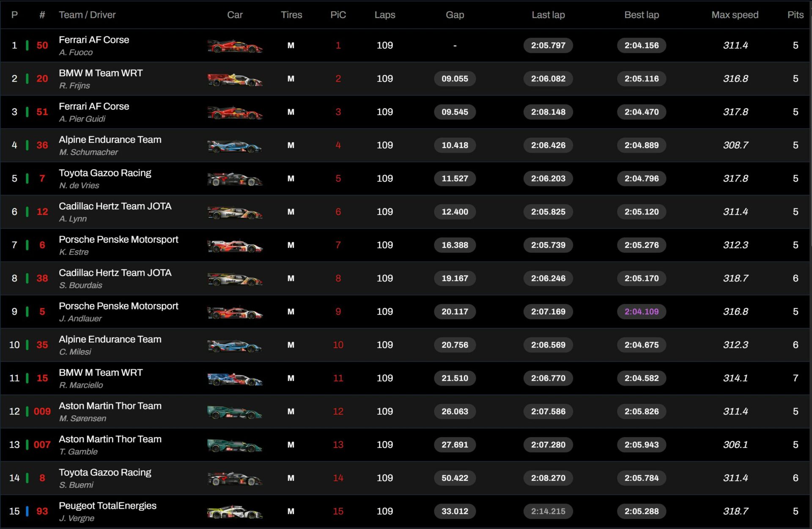Image resolution: width=812 pixels, height=529 pixels.
Task: Click the BMW #20 car image
Action: pyautogui.click(x=235, y=79)
